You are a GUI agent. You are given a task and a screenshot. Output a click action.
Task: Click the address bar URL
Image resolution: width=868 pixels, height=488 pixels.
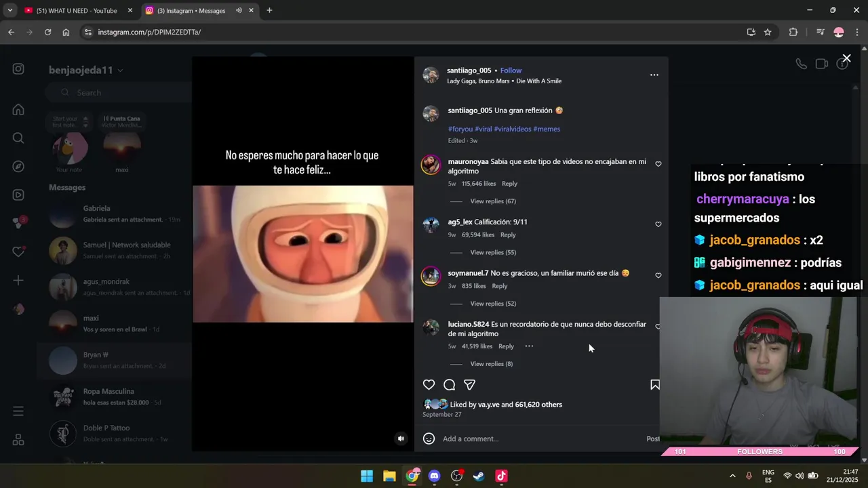[x=149, y=32]
